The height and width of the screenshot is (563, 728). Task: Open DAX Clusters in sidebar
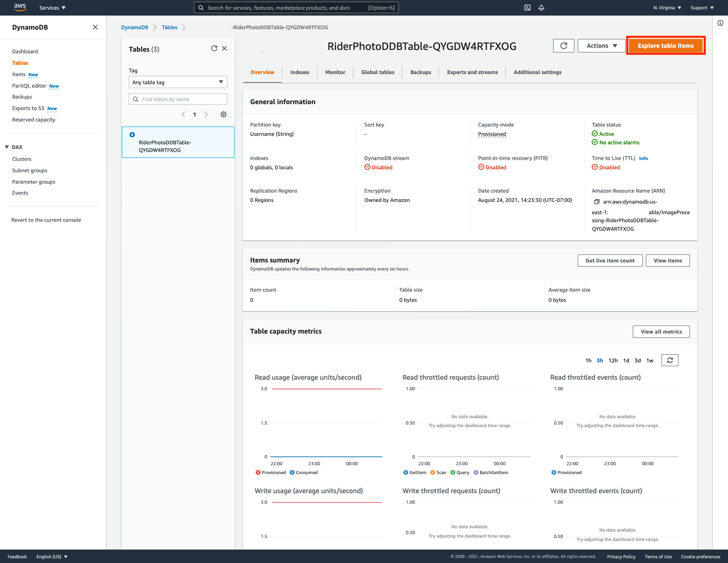point(22,159)
